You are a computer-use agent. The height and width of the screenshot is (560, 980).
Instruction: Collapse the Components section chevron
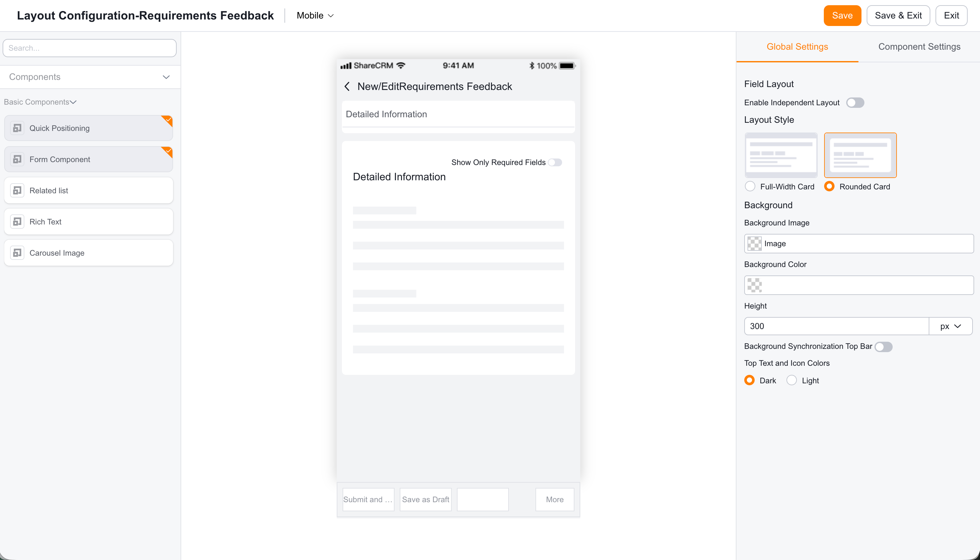[166, 77]
